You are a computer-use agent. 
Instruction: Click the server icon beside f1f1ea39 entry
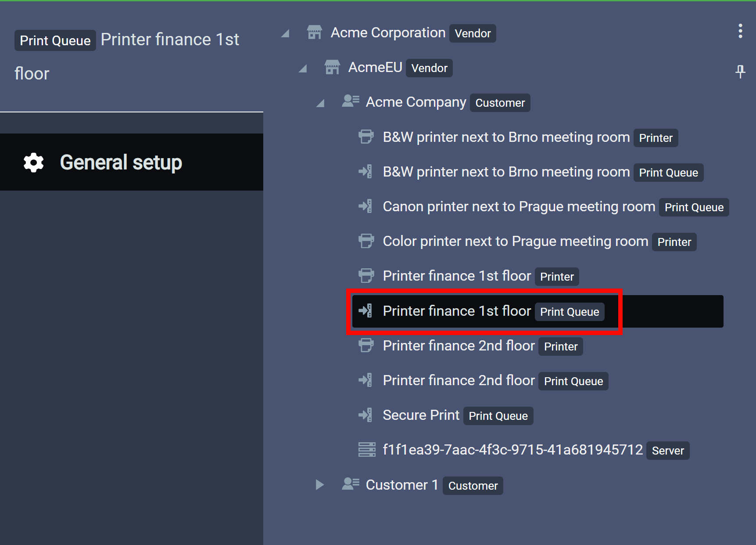pos(367,450)
